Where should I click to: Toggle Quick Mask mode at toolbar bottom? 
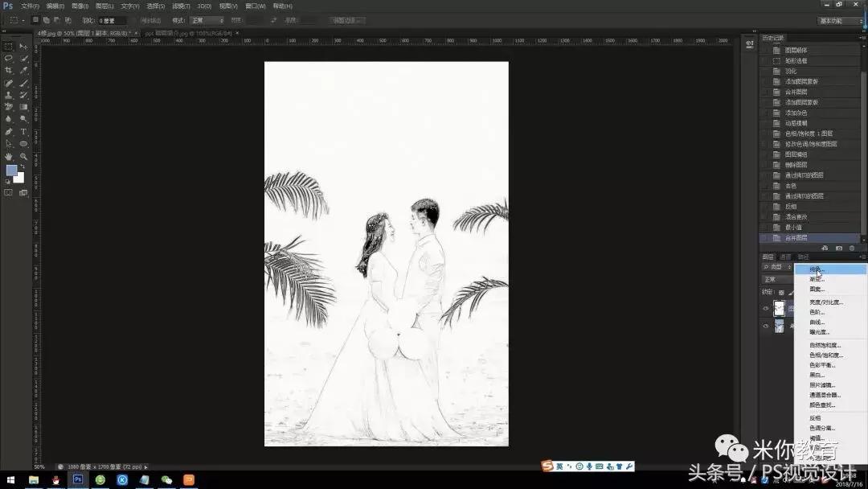(8, 191)
